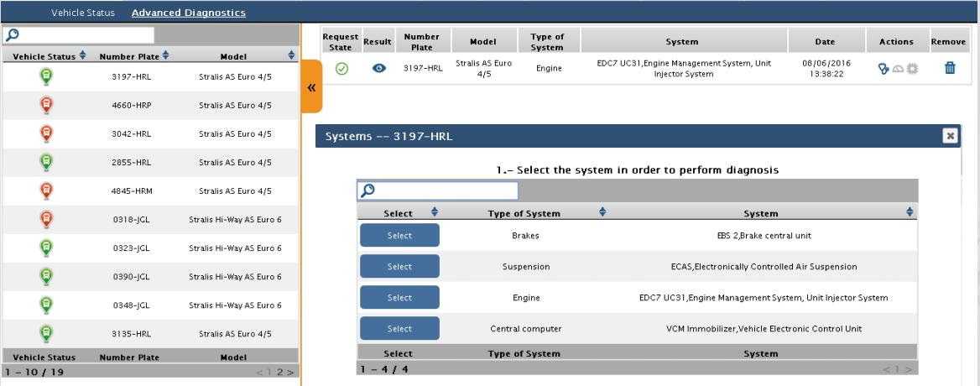Open the Vehicle Status tab
The height and width of the screenshot is (386, 980).
pos(83,13)
